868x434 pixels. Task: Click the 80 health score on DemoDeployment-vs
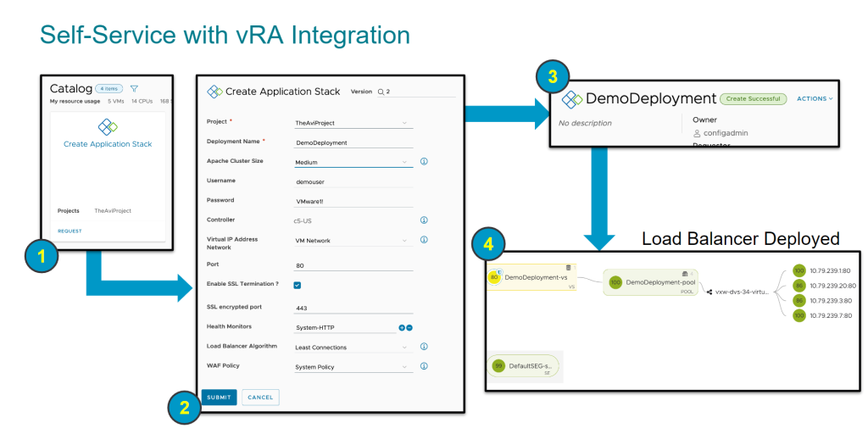(x=494, y=277)
